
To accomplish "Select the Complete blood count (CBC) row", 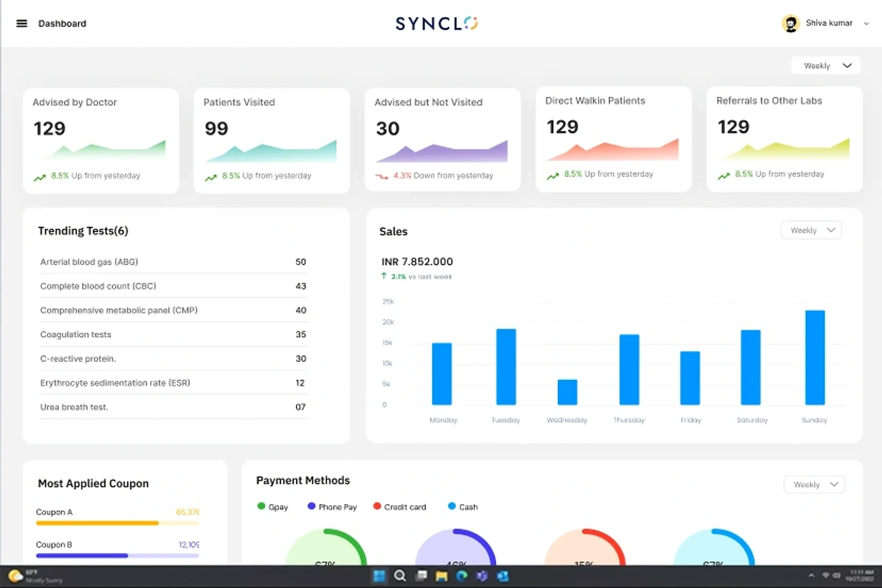I will [x=173, y=286].
